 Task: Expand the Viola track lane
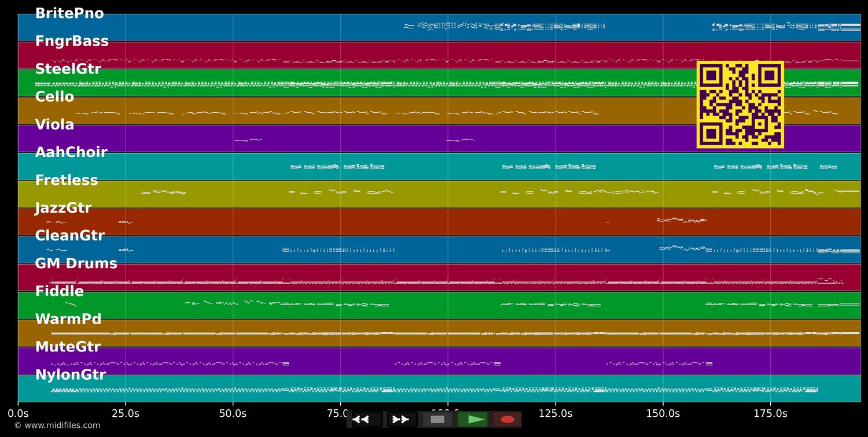pyautogui.click(x=54, y=124)
